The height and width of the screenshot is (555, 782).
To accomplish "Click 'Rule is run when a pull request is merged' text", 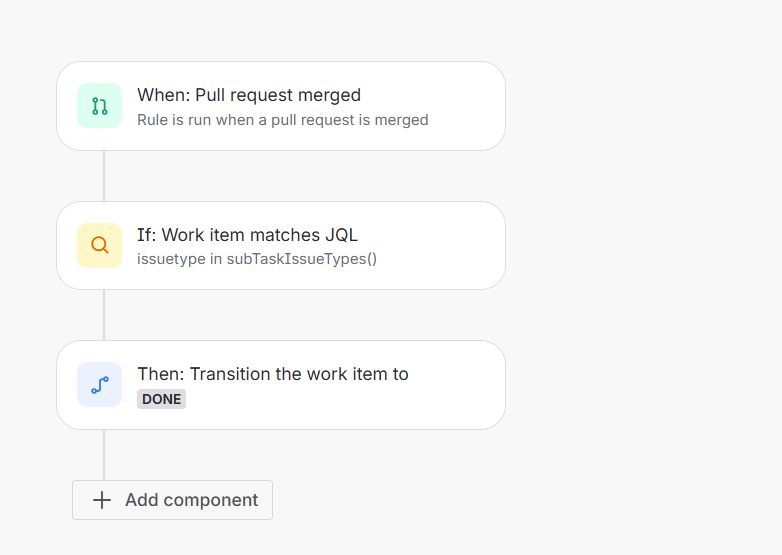I will [283, 120].
